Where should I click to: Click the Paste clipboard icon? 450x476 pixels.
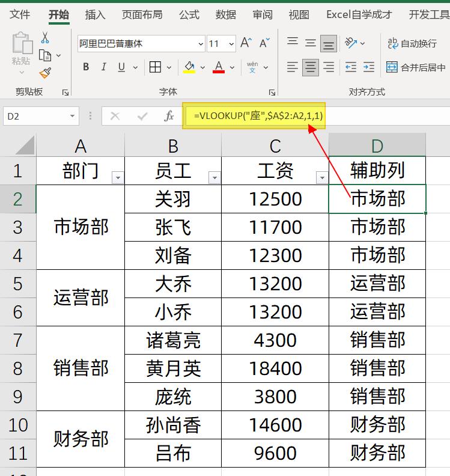[x=22, y=43]
